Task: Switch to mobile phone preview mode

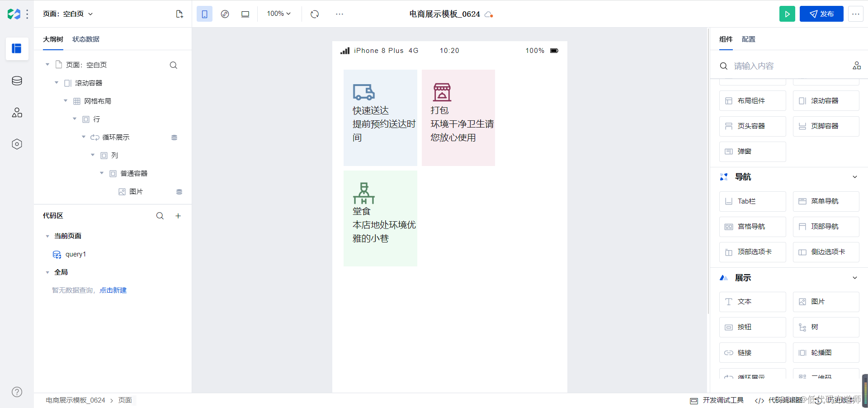Action: (x=204, y=14)
